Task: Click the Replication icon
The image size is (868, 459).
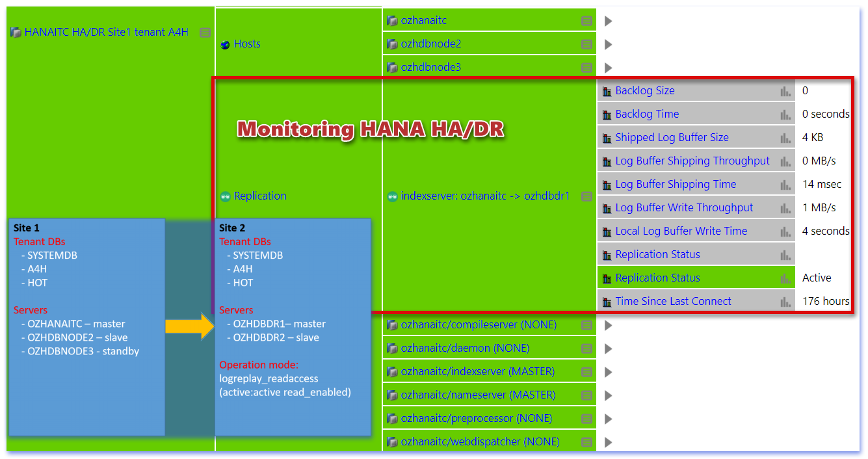Action: point(224,196)
